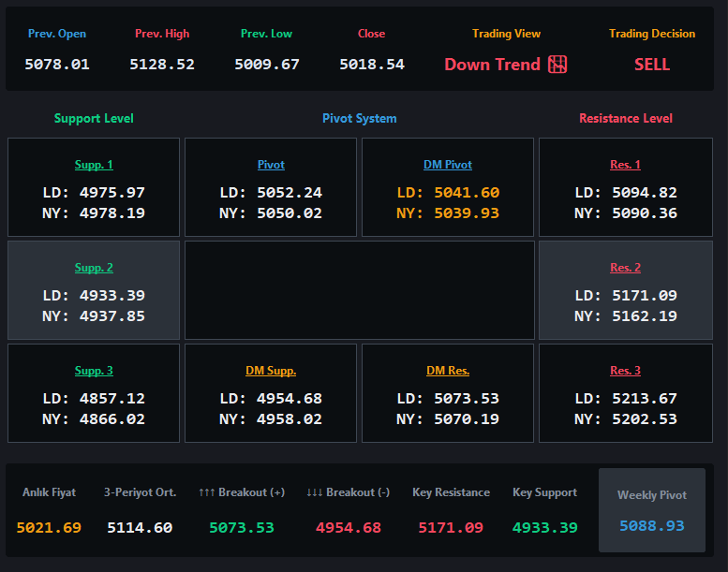Click the Key Resistance label
728x572 pixels.
(x=451, y=492)
